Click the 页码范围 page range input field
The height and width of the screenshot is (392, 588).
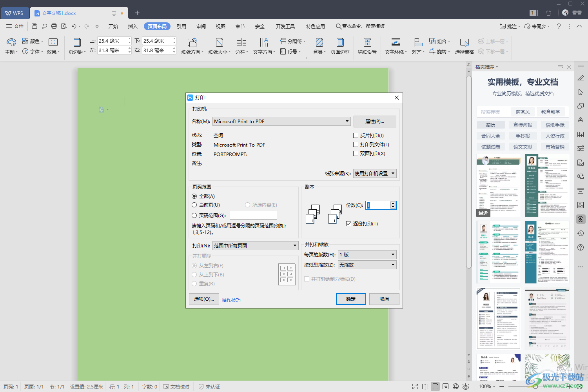(253, 216)
